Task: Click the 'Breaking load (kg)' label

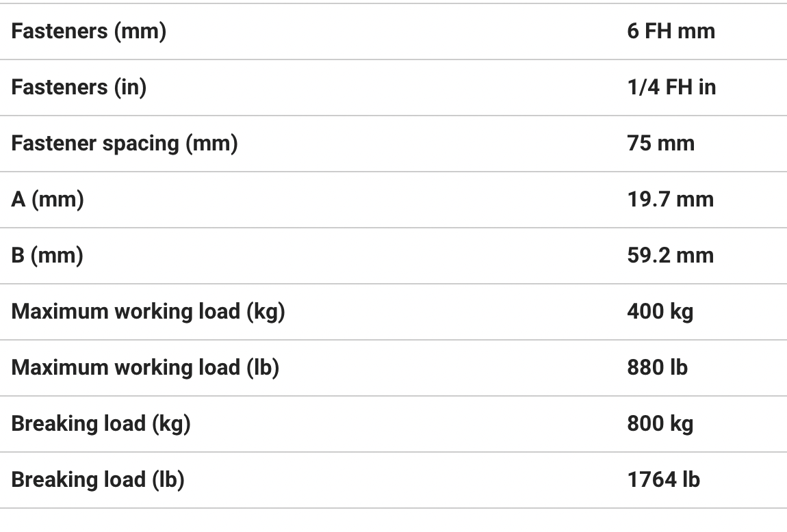Action: [x=101, y=424]
